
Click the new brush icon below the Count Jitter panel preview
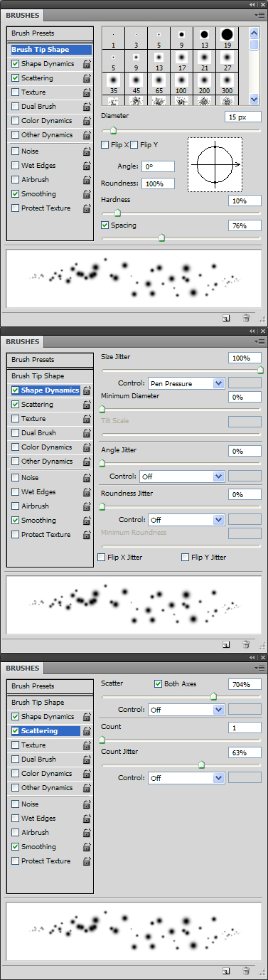[225, 971]
